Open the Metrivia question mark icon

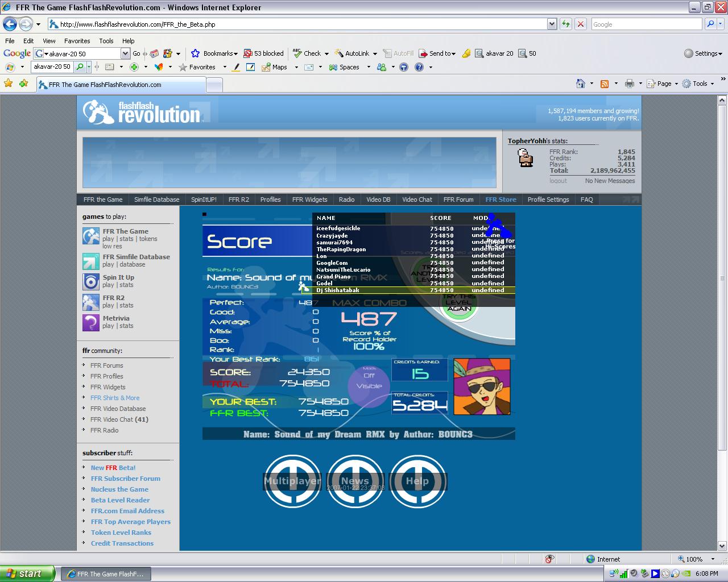[91, 323]
